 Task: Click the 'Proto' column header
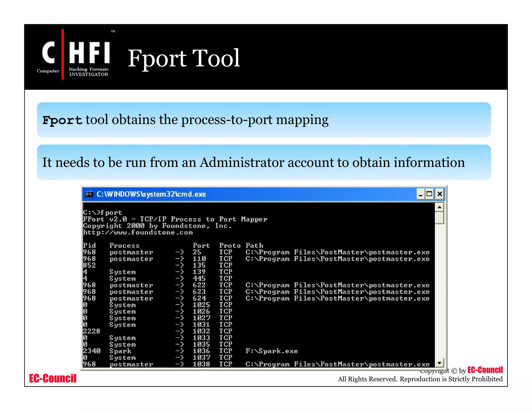(x=230, y=246)
